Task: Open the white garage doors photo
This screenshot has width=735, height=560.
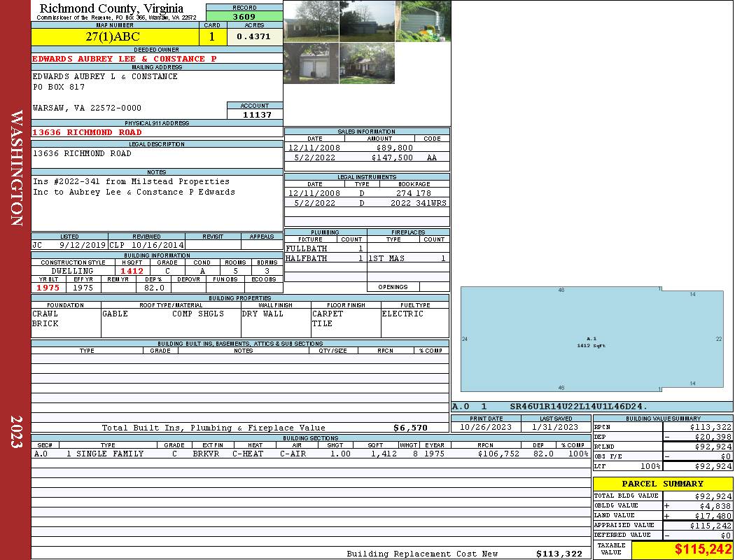Action: [311, 63]
